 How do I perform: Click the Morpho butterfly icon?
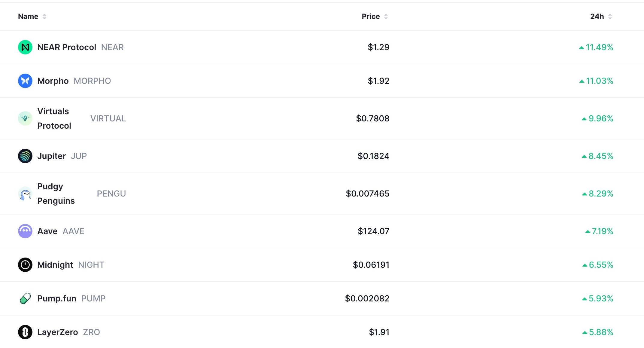point(25,81)
